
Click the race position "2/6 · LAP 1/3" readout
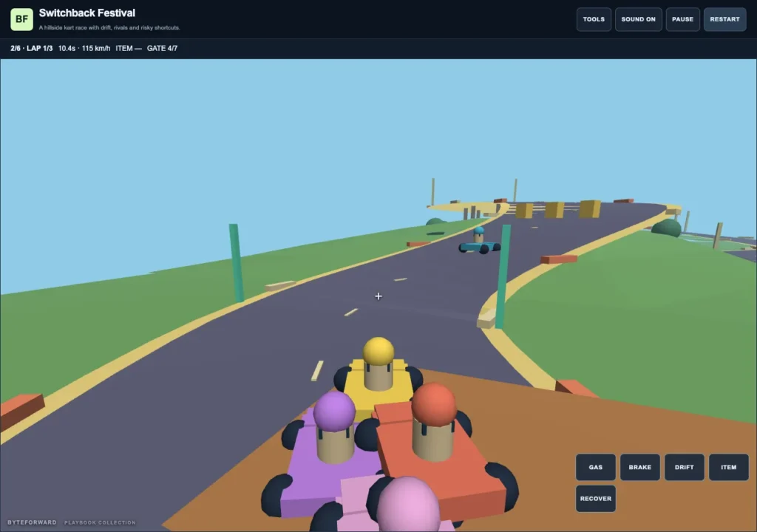pos(31,48)
